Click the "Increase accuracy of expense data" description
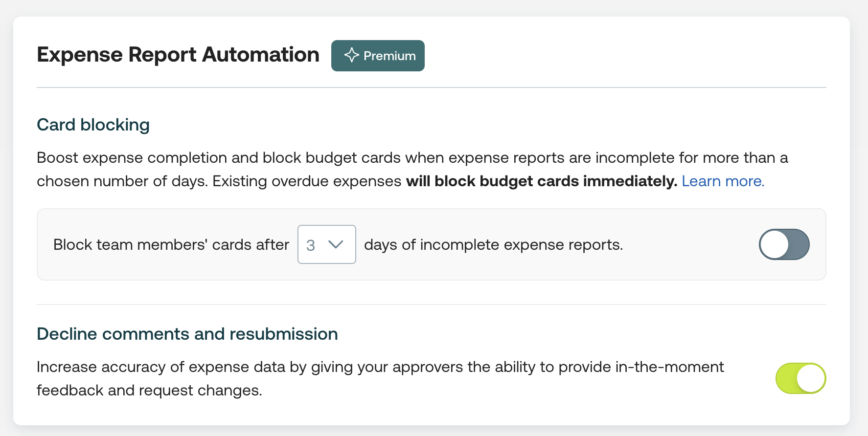868x436 pixels. [x=380, y=379]
